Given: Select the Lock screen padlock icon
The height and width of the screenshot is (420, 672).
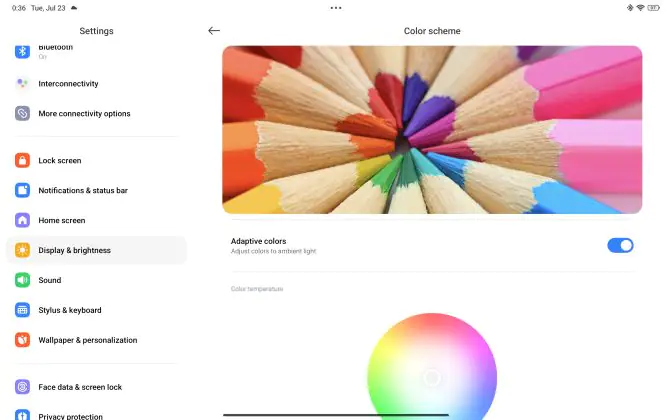Looking at the screenshot, I should click(x=22, y=160).
